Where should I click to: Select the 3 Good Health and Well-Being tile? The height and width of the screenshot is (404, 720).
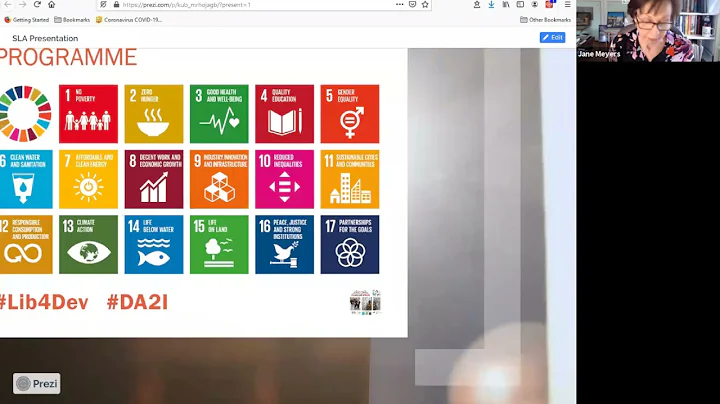[x=219, y=114]
